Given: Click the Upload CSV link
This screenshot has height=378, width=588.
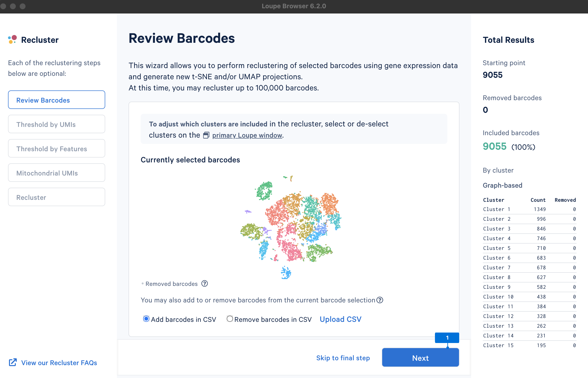Looking at the screenshot, I should 340,319.
